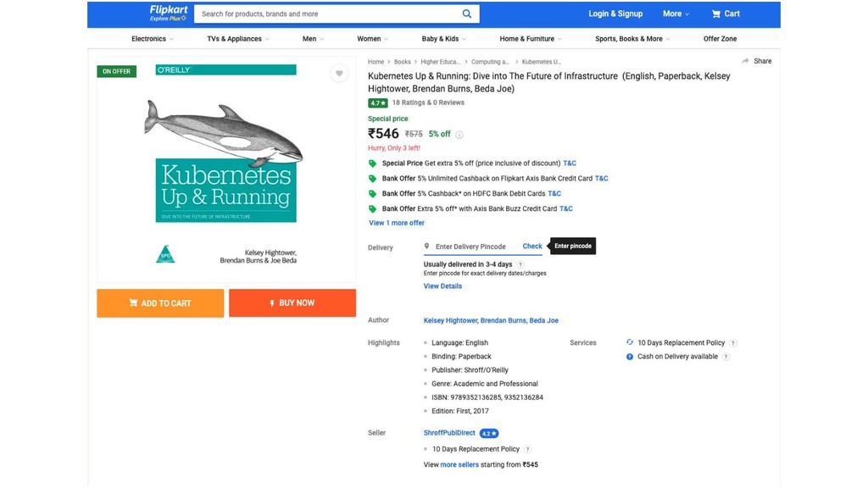Click View 1 more offer link
Screen dimensions: 868x488
pos(397,223)
